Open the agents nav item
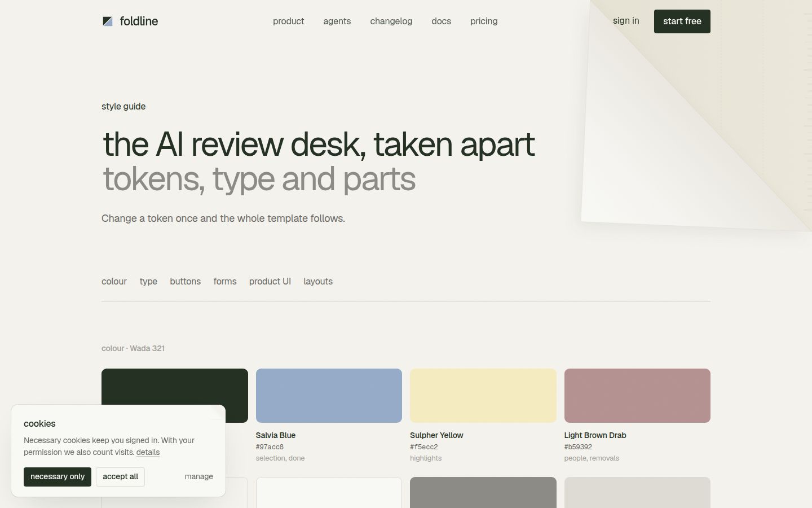This screenshot has width=812, height=508. 337,21
